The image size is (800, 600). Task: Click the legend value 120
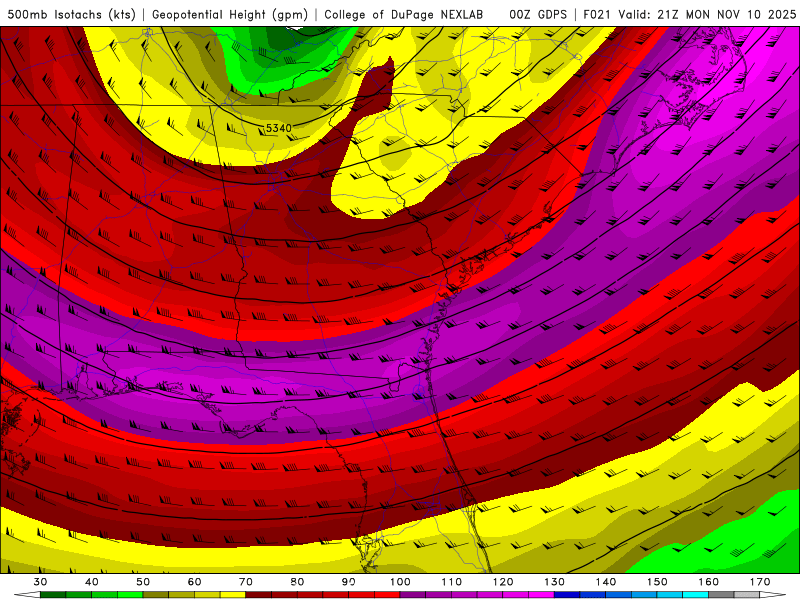point(503,582)
